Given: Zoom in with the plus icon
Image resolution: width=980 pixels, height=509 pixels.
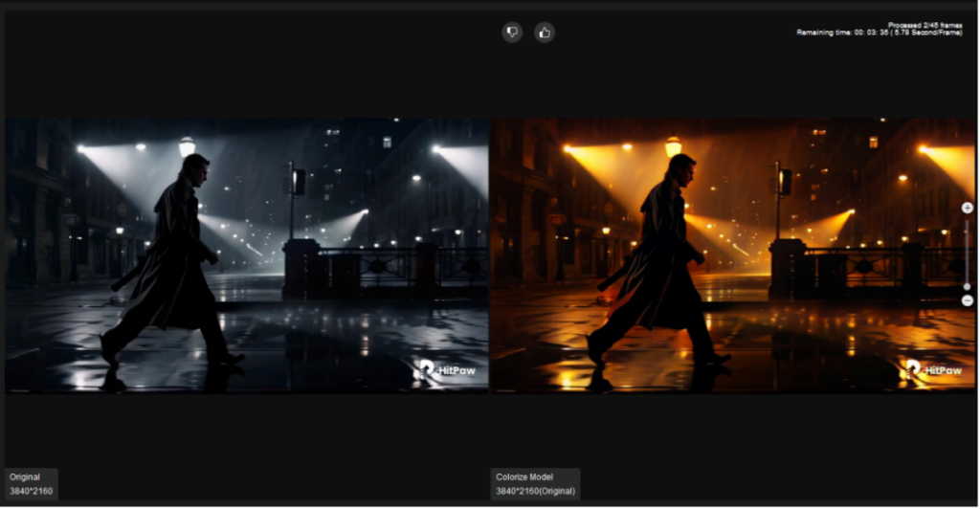Looking at the screenshot, I should coord(967,208).
